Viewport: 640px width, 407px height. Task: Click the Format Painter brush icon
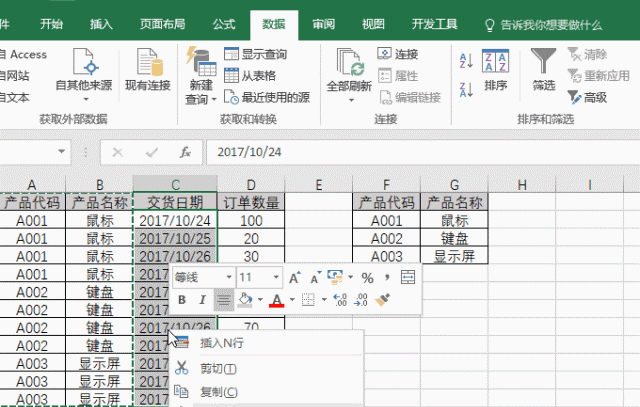(383, 299)
